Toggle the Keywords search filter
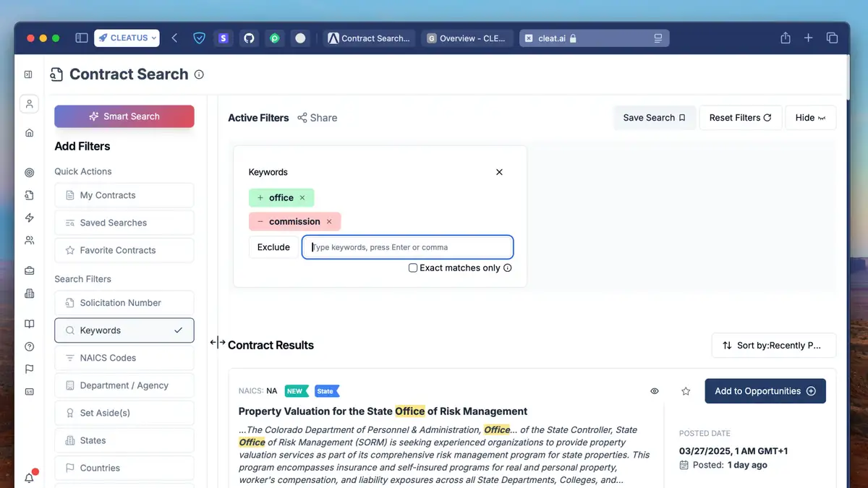The width and height of the screenshot is (868, 488). [x=124, y=330]
